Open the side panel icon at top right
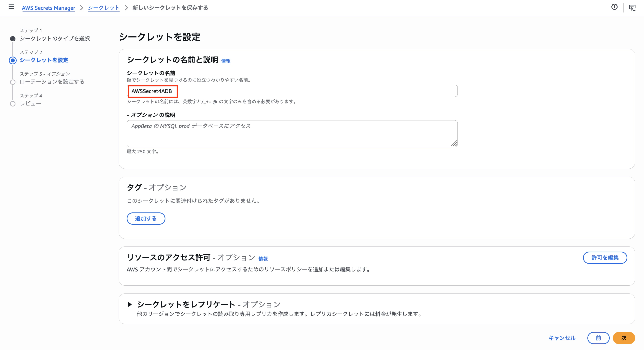 (633, 8)
